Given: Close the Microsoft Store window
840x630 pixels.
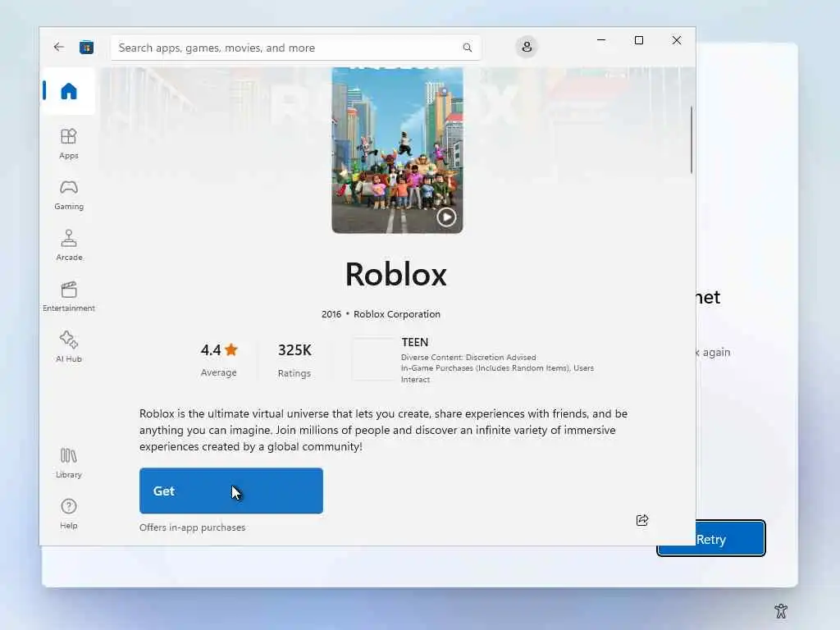Looking at the screenshot, I should [x=677, y=40].
